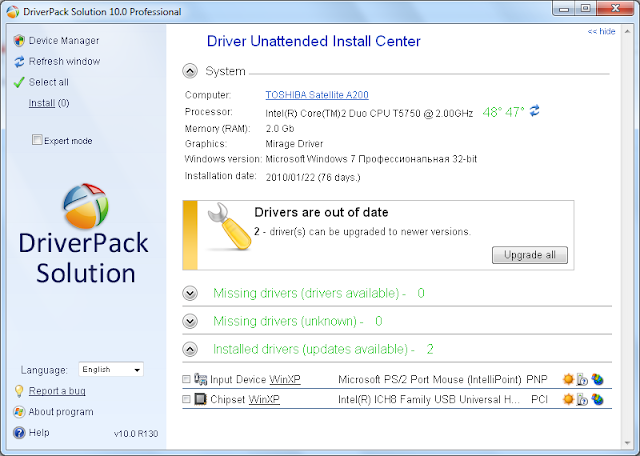640x456 pixels.
Task: Choose Select all in the sidebar
Action: pos(49,82)
